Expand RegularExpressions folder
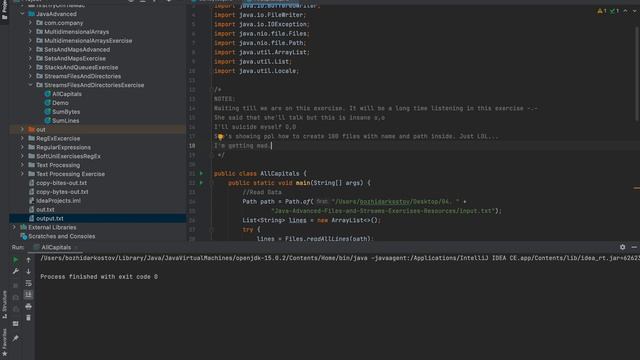This screenshot has width=640, height=360. tap(22, 147)
